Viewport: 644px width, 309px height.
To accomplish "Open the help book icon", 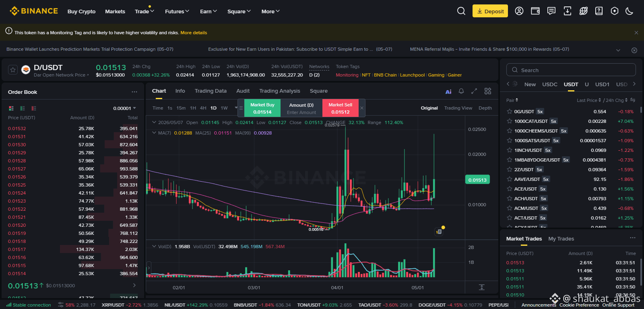I will [599, 11].
